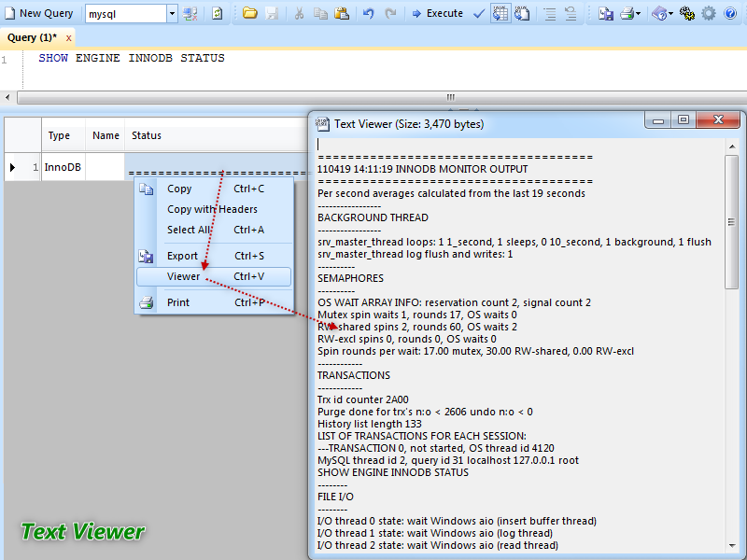Select the InnoDB cell in row 1
The width and height of the screenshot is (747, 560).
(63, 167)
